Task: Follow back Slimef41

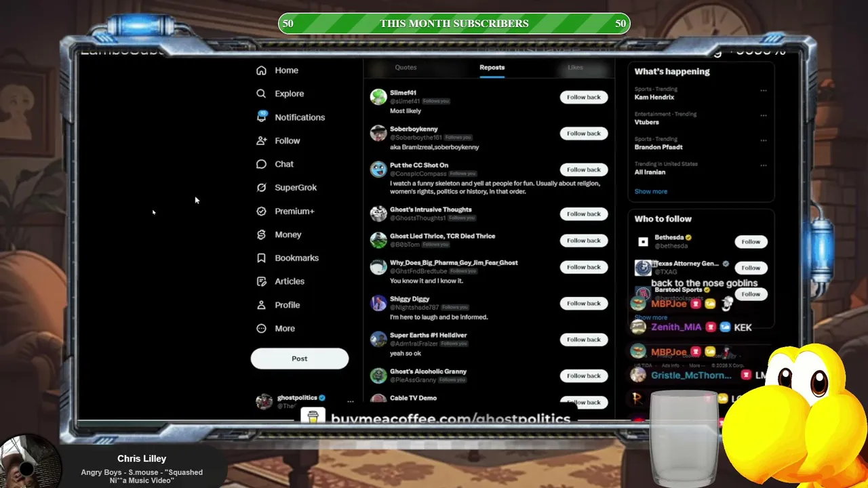Action: pos(584,97)
